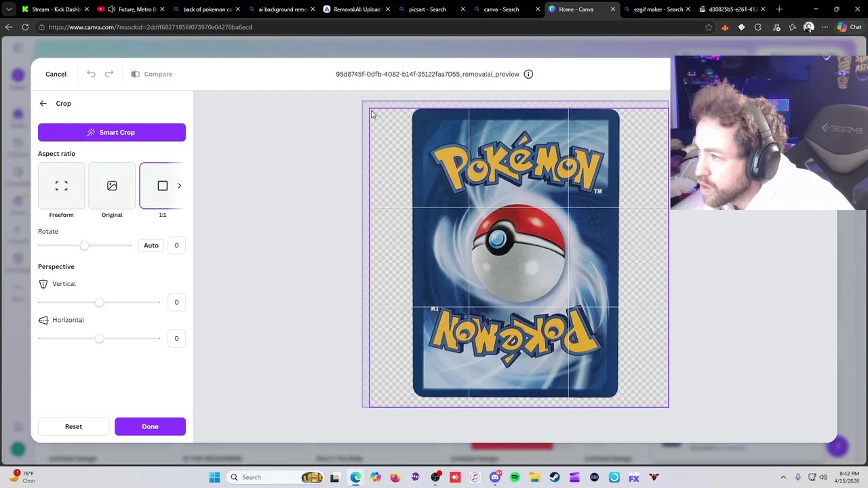868x488 pixels.
Task: Click the back arrow beside Crop
Action: click(43, 104)
